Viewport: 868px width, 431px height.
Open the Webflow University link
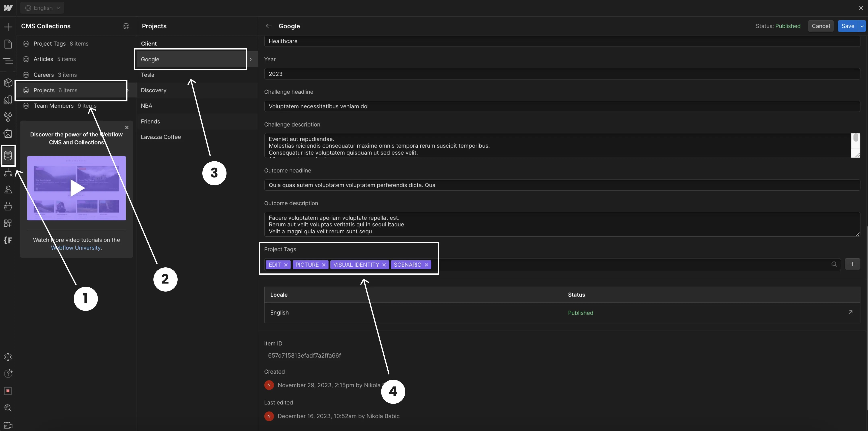pyautogui.click(x=76, y=247)
